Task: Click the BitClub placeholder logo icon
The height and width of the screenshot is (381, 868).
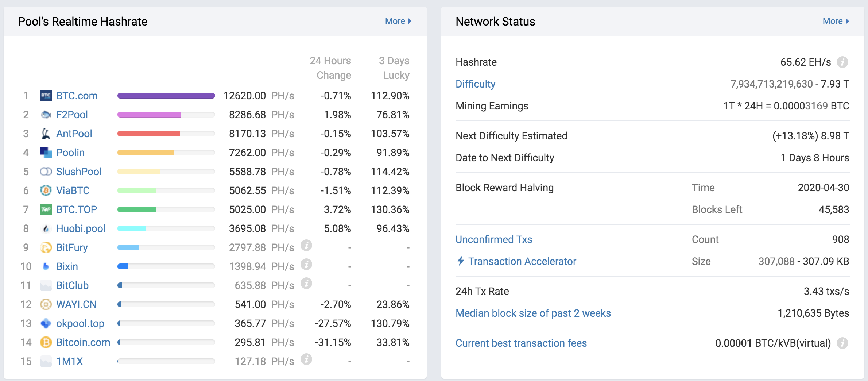Action: (46, 285)
